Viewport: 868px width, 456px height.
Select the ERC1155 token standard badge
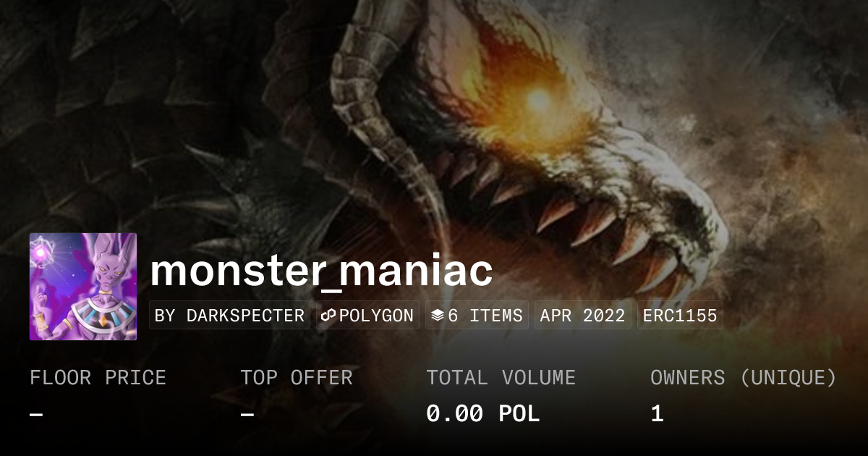point(680,316)
